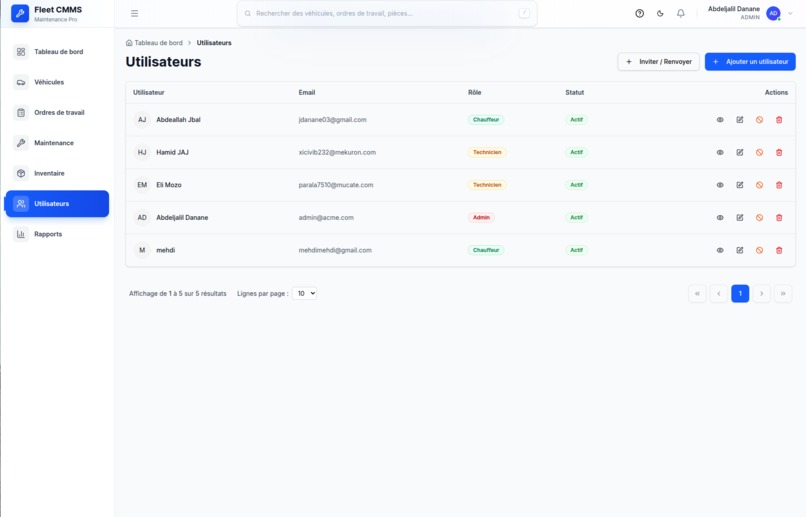Navigate to Ordres de travail
Screen dimensions: 806x517
tap(57, 113)
